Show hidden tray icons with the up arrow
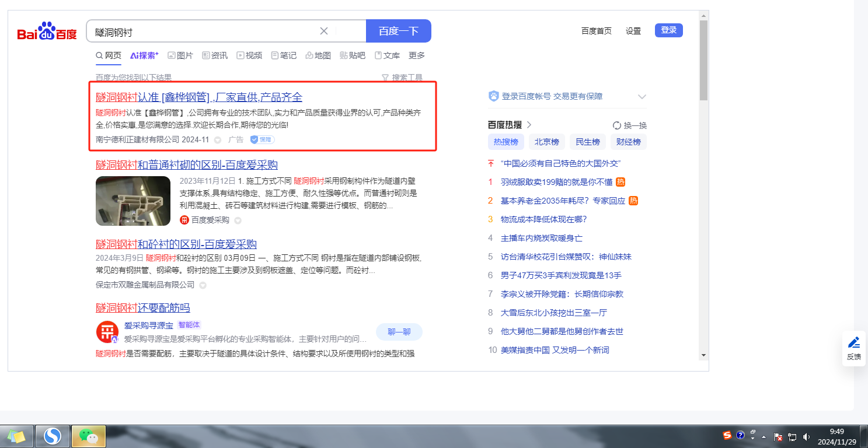The width and height of the screenshot is (868, 448). pyautogui.click(x=764, y=436)
